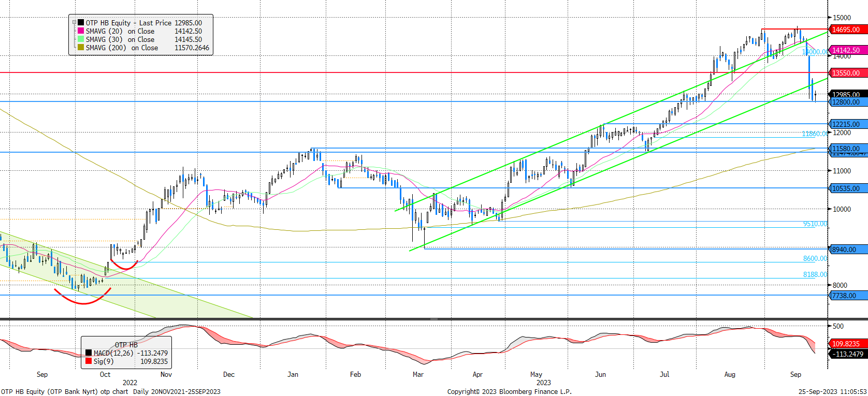The width and height of the screenshot is (868, 396).
Task: Click the 11000 y-axis tick label
Action: pos(842,171)
